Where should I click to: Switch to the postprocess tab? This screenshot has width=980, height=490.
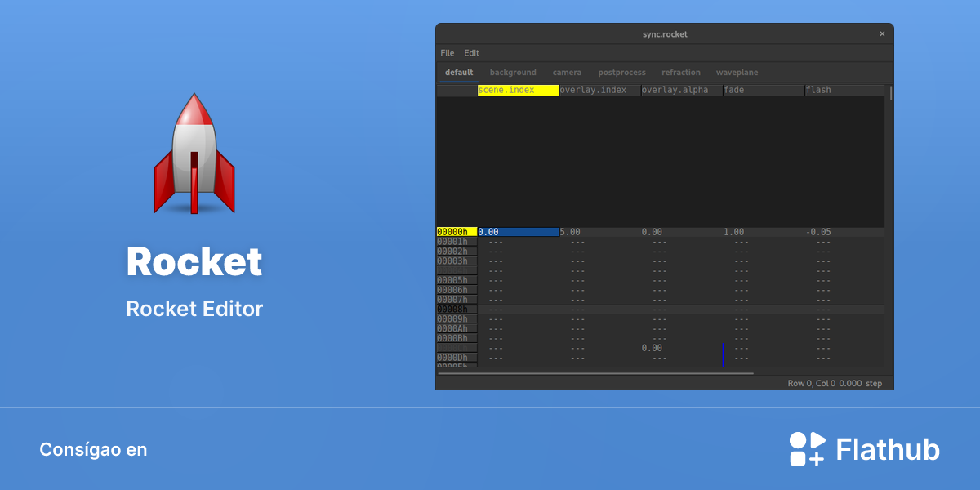coord(621,73)
